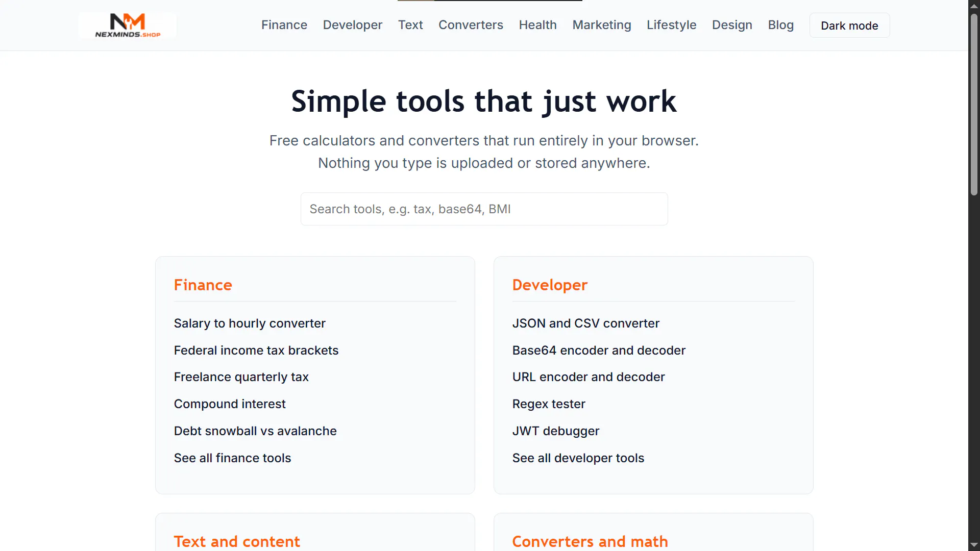The image size is (980, 551).
Task: Focus the Search tools input field
Action: coord(484,209)
